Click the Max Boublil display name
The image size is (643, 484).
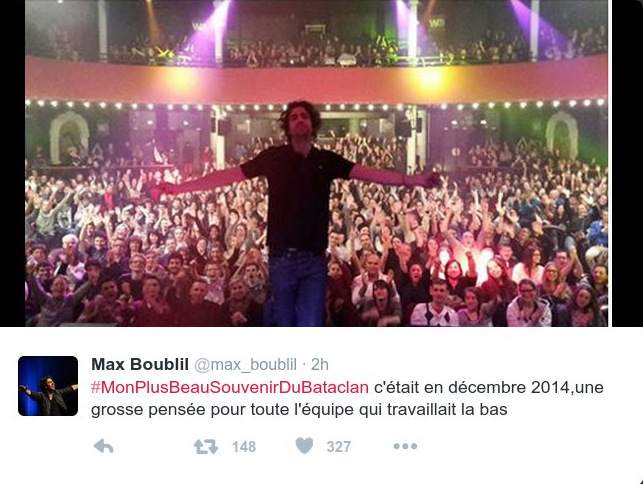(x=140, y=364)
